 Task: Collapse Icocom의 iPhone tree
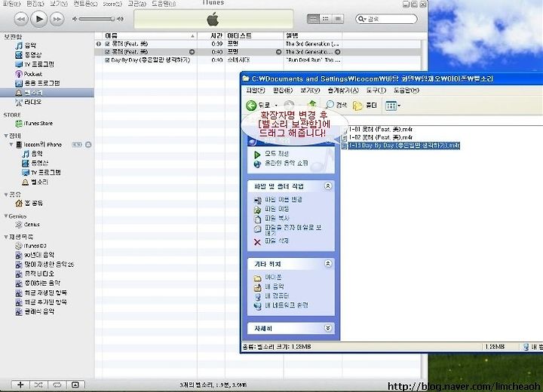(x=11, y=145)
